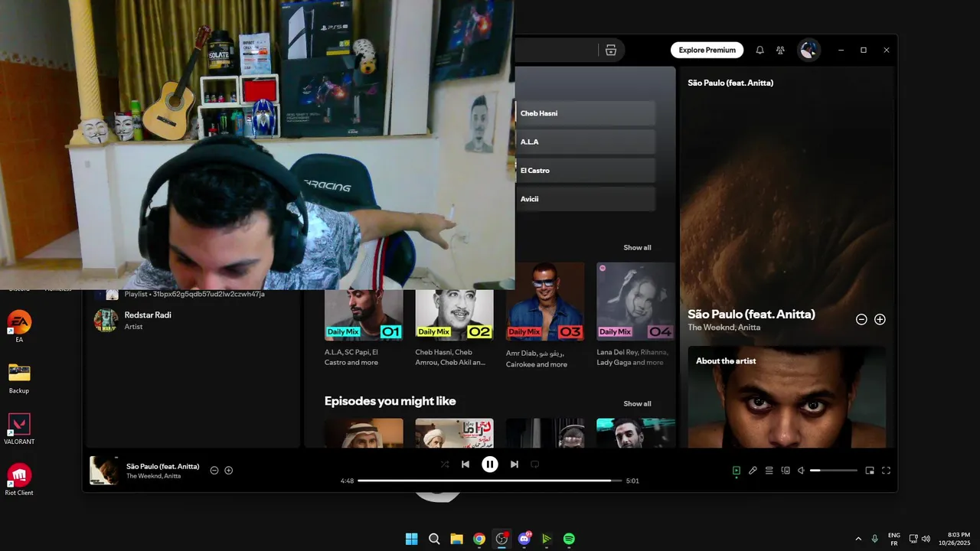The height and width of the screenshot is (551, 980).
Task: Open the A.L.A shortcut tile
Action: 586,142
